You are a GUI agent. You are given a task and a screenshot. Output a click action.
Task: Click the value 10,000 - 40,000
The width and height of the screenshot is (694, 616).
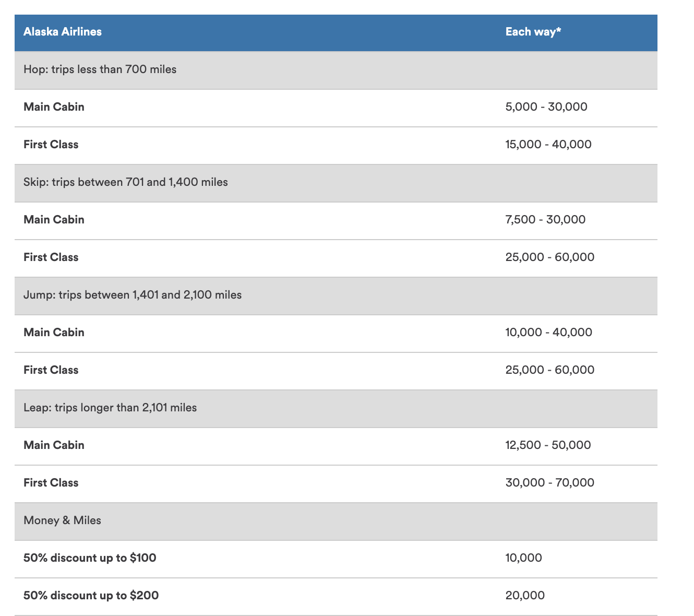tap(549, 333)
